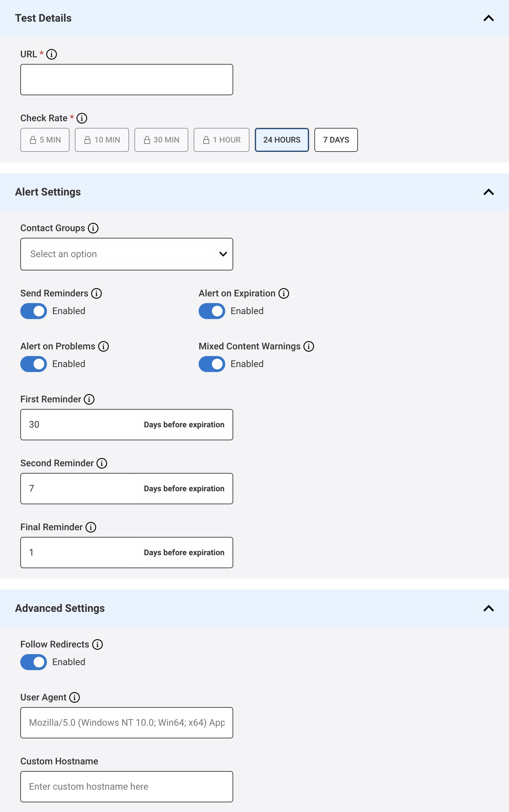Click the Follow Redirects info icon

click(97, 644)
